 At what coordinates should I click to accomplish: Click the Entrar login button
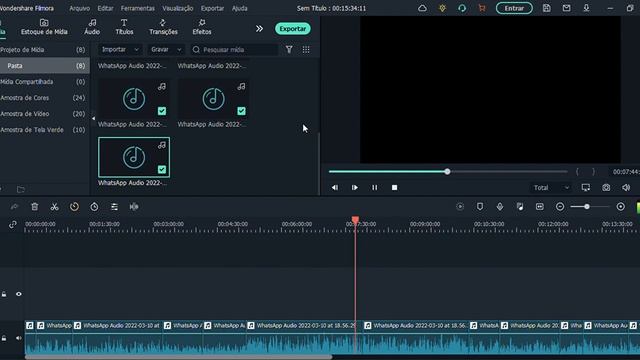click(514, 8)
